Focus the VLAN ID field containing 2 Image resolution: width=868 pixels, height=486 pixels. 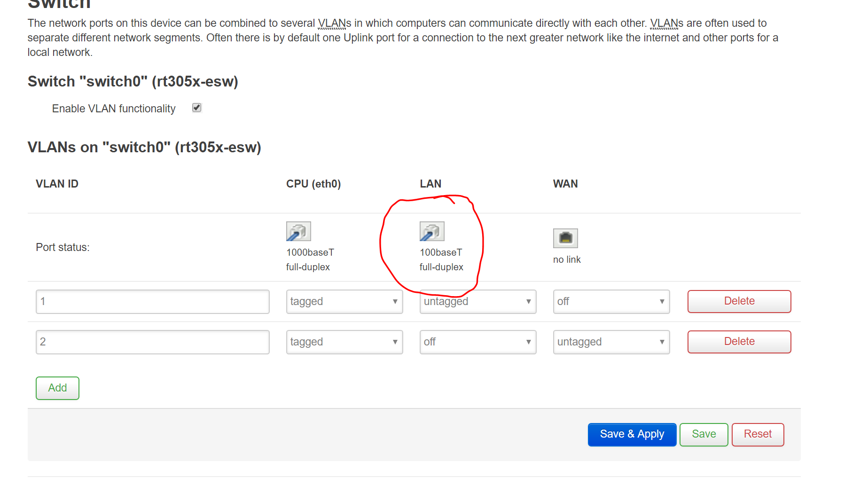pos(152,342)
